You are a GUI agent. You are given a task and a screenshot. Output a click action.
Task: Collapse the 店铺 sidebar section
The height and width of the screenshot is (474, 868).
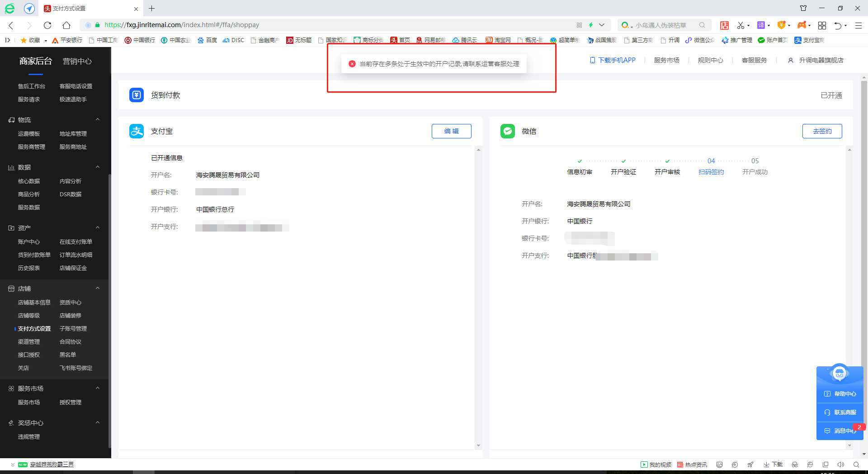click(98, 288)
